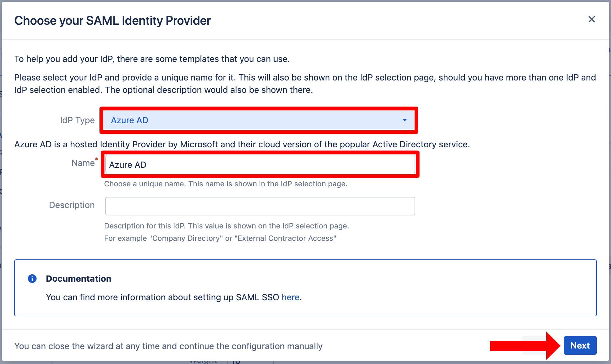Viewport: 611px width, 364px height.
Task: Click the blue Documentation info icon
Action: (x=32, y=279)
